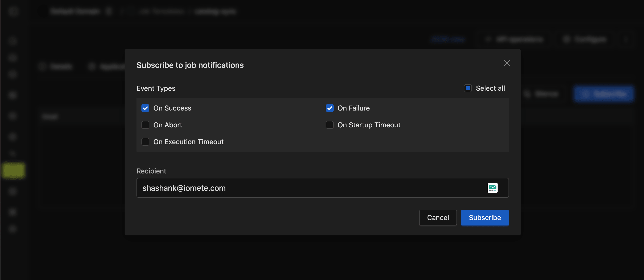Confirm with the blue Subscribe button in dialog
The height and width of the screenshot is (280, 644).
click(484, 218)
